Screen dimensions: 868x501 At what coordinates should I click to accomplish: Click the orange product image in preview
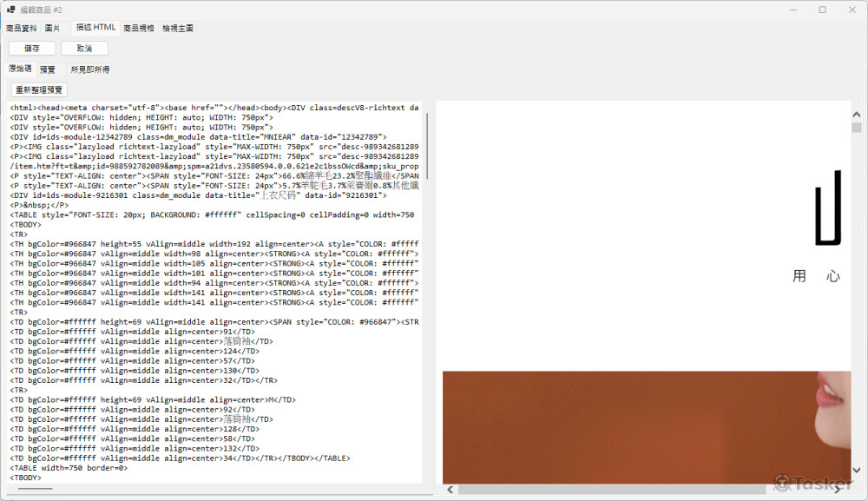coord(647,427)
